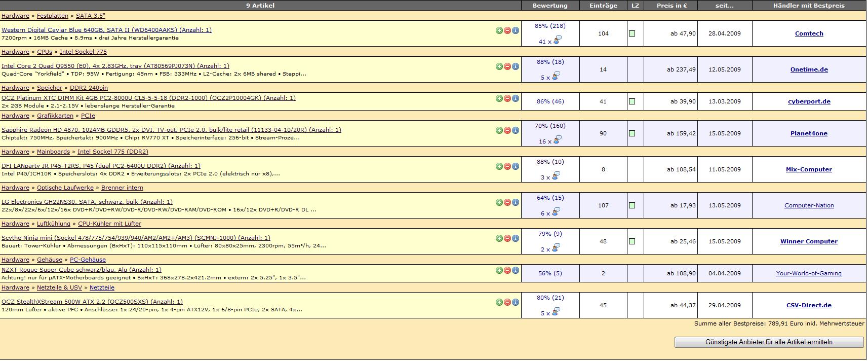
Task: Open 56% (5) rating for NZXT Rogue
Action: pyautogui.click(x=550, y=273)
